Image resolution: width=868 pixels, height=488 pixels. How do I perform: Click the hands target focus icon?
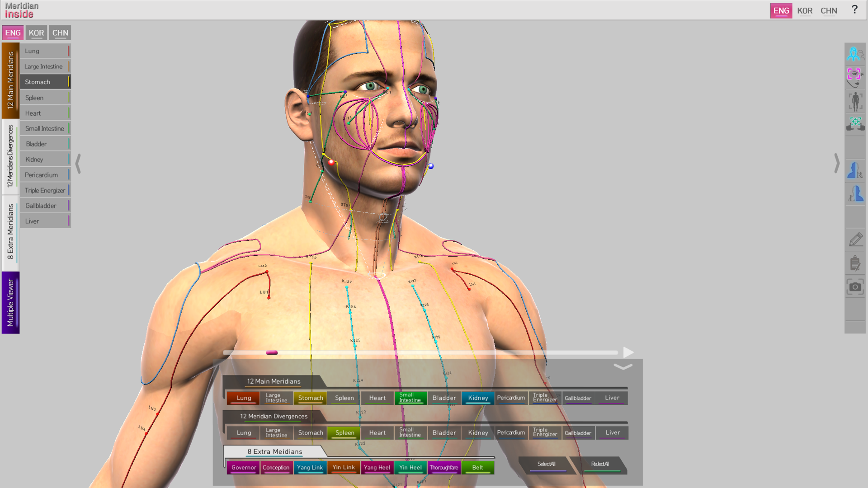click(854, 124)
